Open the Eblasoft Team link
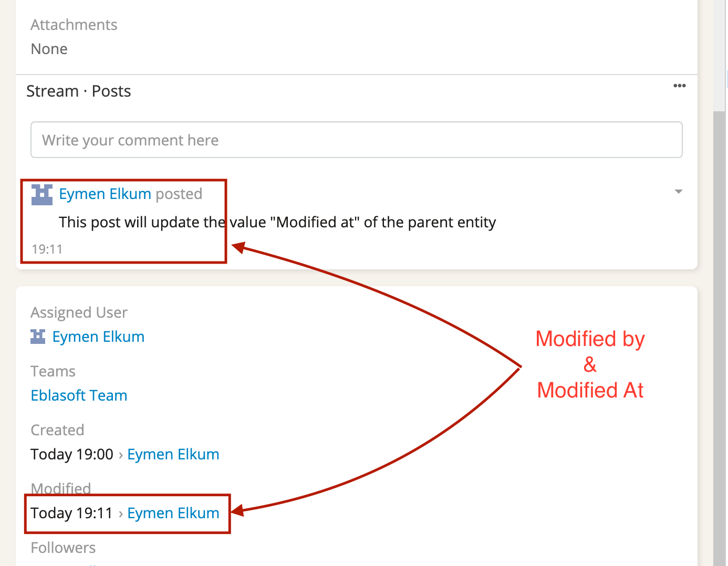This screenshot has width=728, height=566. pos(79,395)
